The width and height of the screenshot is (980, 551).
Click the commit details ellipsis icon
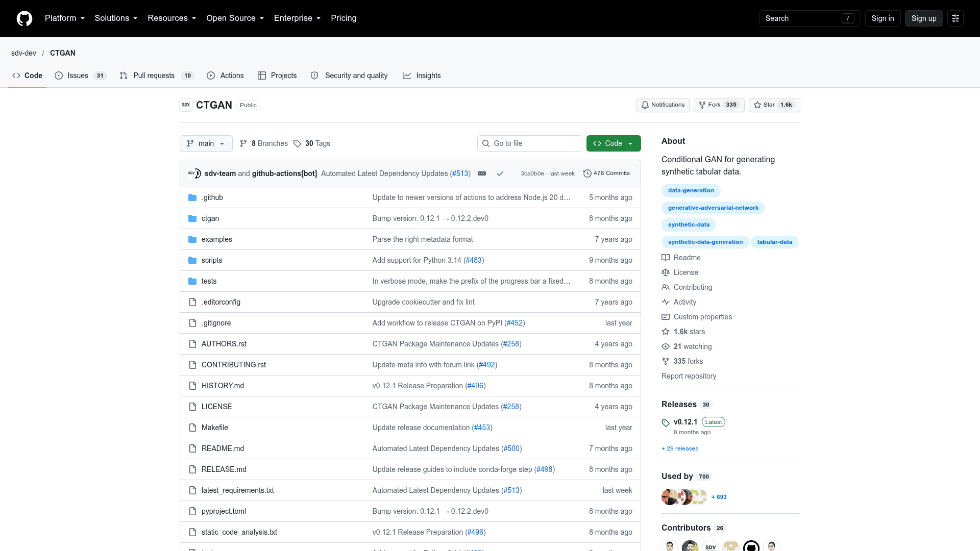click(x=482, y=173)
